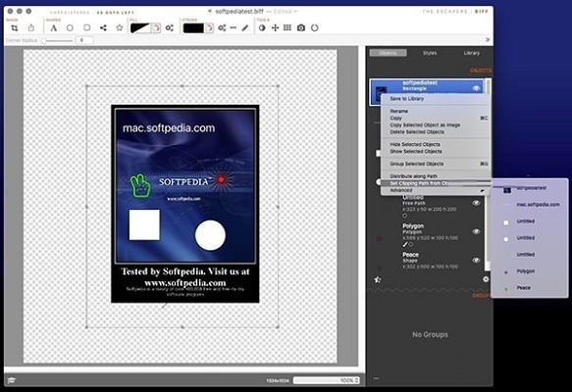Select the Text shape tool
This screenshot has height=392, width=572.
54,28
